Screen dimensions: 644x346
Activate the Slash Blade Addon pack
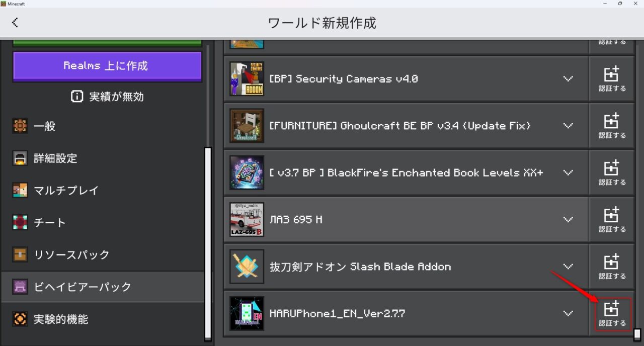click(612, 267)
